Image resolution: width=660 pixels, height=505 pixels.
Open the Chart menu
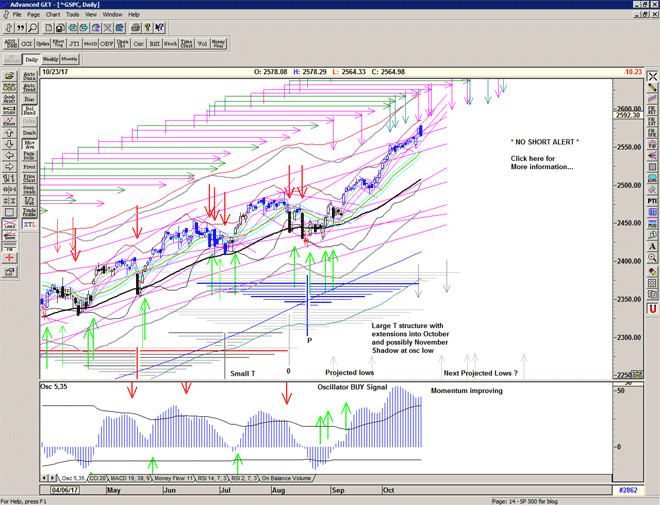click(51, 15)
